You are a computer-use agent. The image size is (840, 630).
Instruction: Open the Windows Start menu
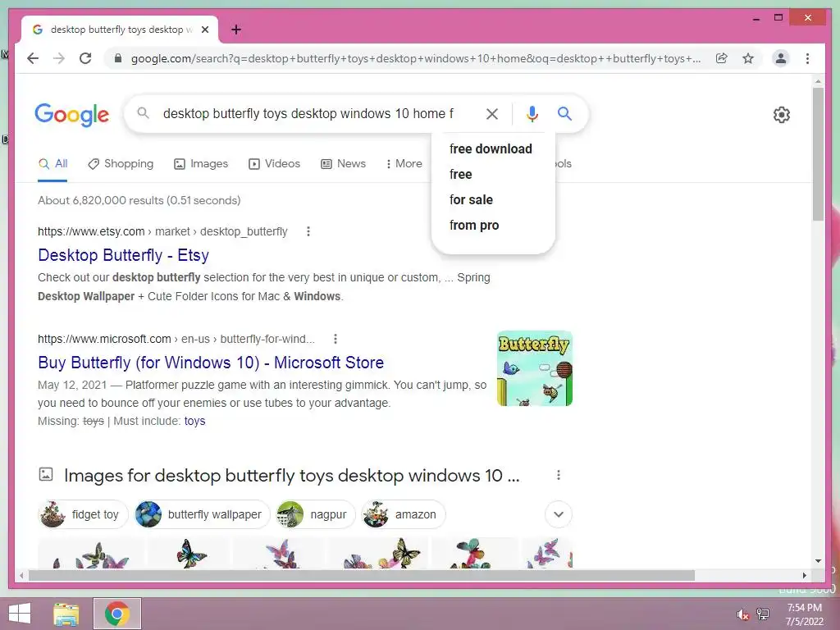pos(20,614)
